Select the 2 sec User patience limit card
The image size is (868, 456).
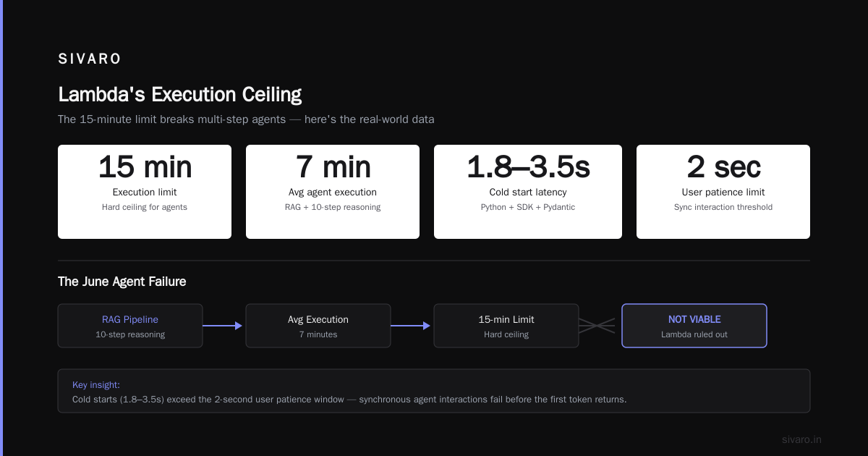tap(723, 192)
